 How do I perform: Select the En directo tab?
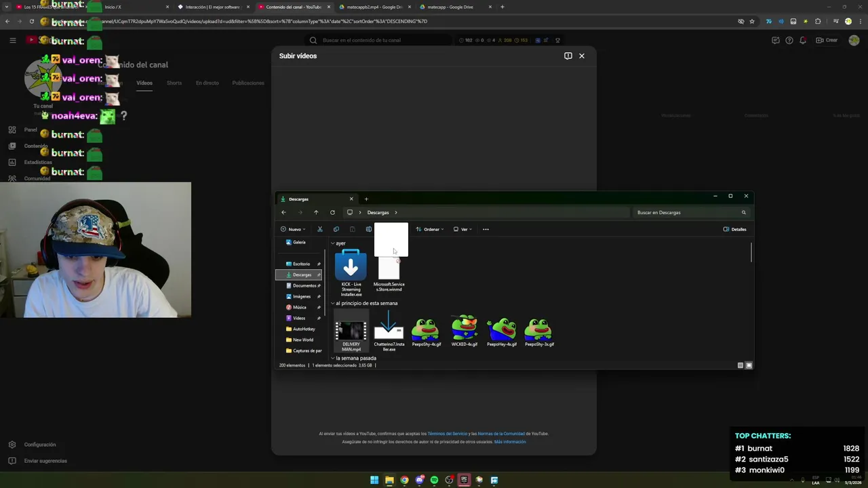(208, 83)
